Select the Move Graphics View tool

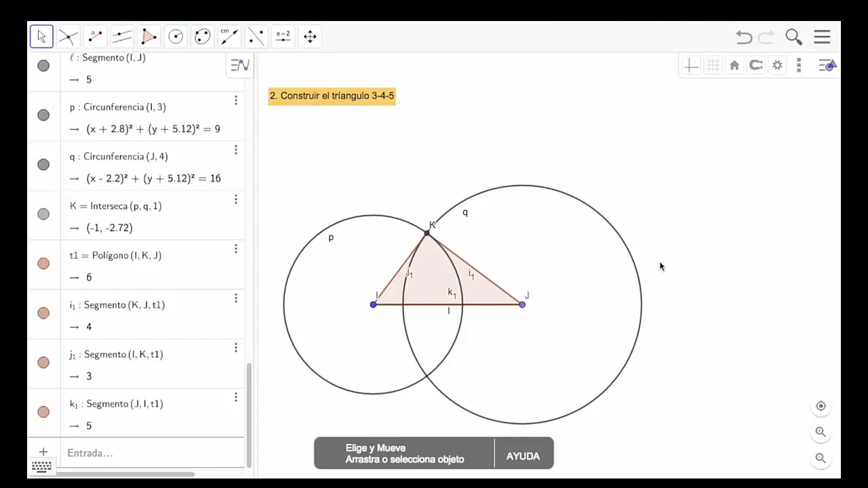tap(310, 37)
